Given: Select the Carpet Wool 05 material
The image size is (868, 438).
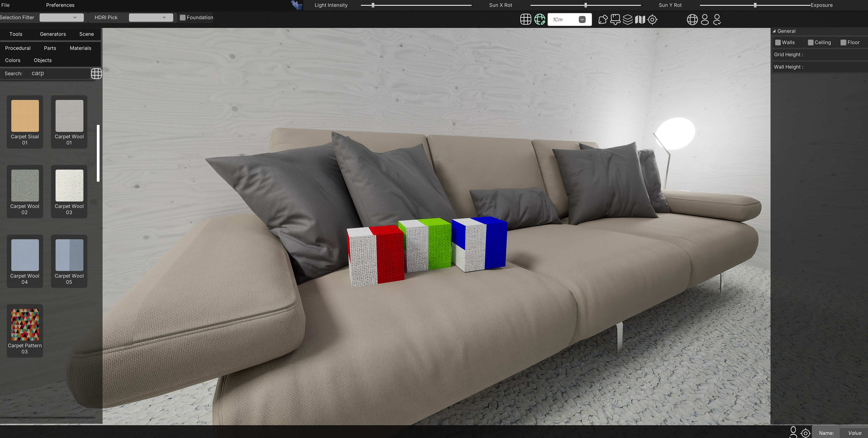Looking at the screenshot, I should click(x=69, y=261).
